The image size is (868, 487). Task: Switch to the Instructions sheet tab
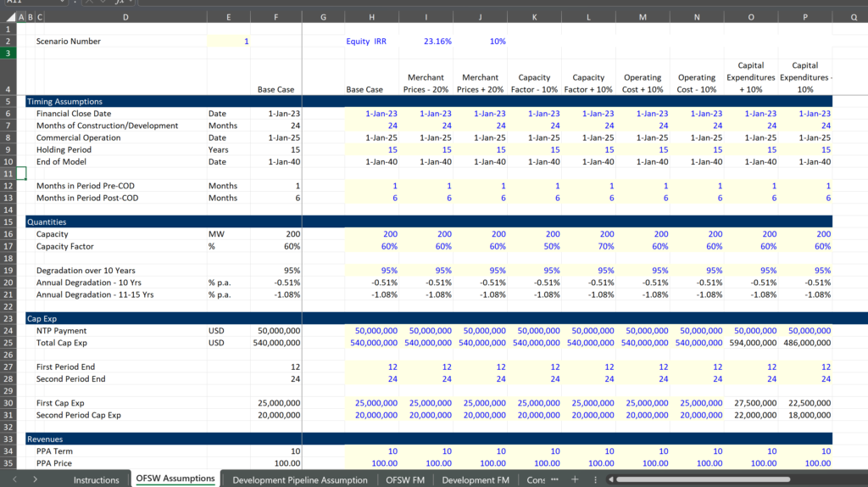[96, 479]
